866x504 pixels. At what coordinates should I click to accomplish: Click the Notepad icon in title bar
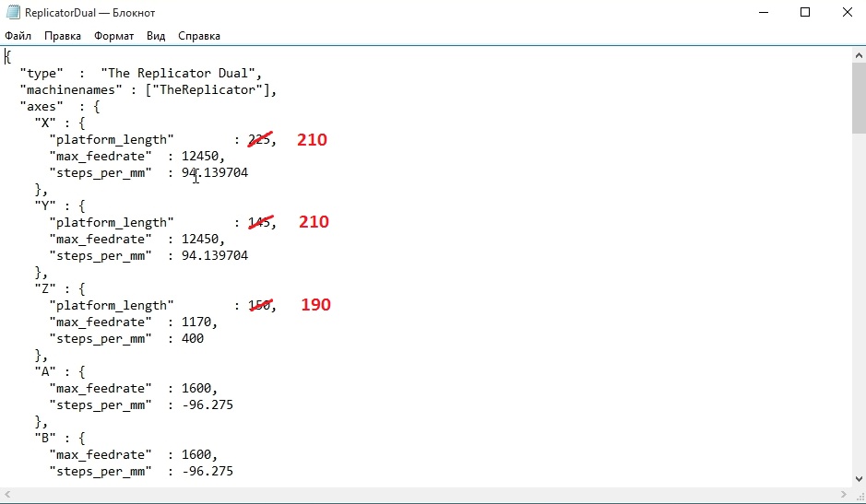pos(13,12)
